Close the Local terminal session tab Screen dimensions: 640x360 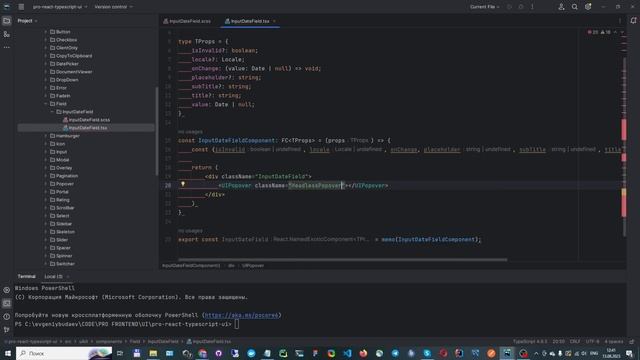(68, 276)
